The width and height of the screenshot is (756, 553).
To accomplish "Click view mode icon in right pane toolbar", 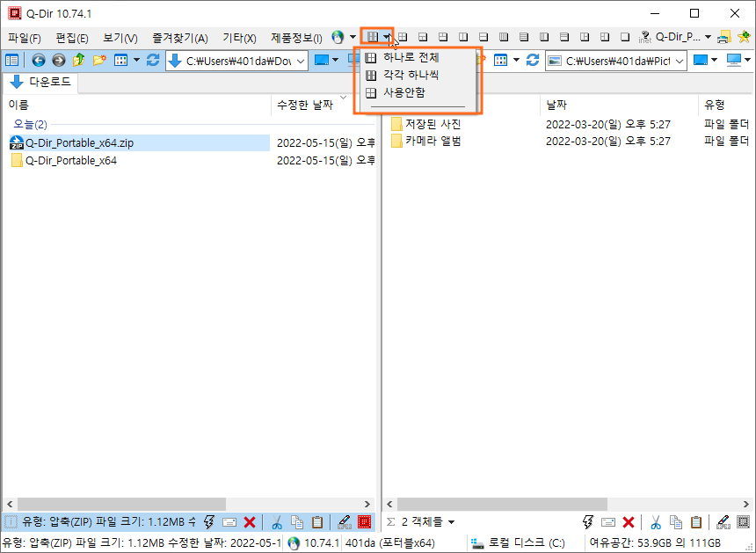I will [500, 61].
